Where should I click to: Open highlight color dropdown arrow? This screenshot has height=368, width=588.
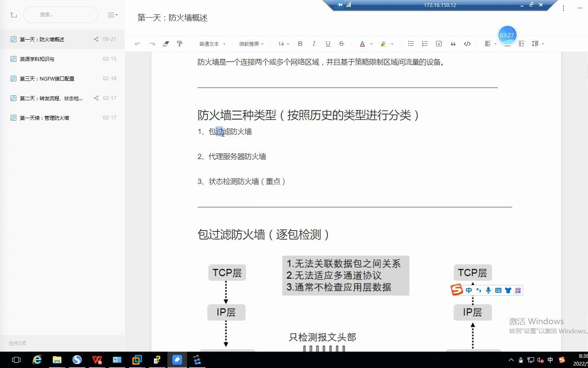point(392,44)
